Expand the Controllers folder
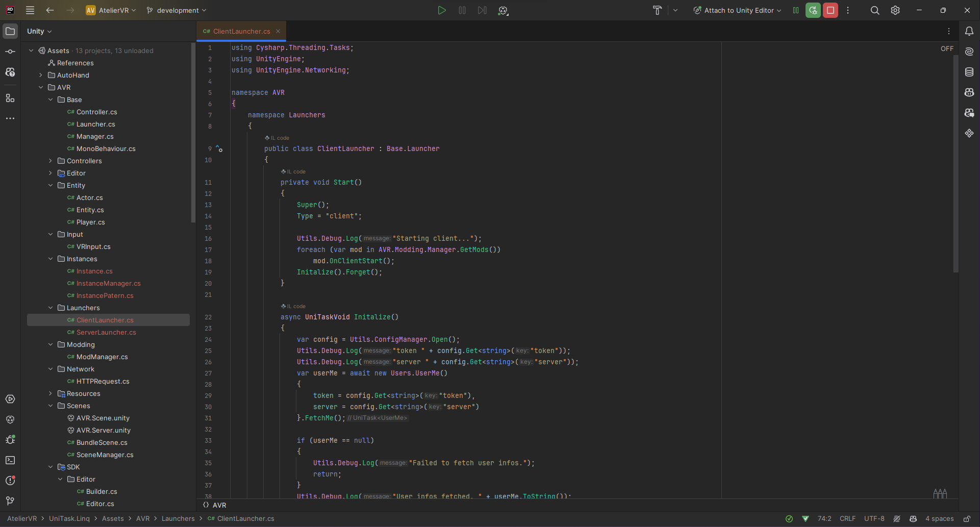Image resolution: width=980 pixels, height=527 pixels. click(x=51, y=161)
